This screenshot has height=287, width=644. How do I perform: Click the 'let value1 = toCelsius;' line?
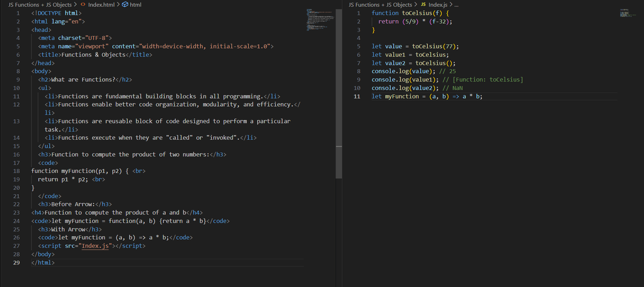(410, 55)
